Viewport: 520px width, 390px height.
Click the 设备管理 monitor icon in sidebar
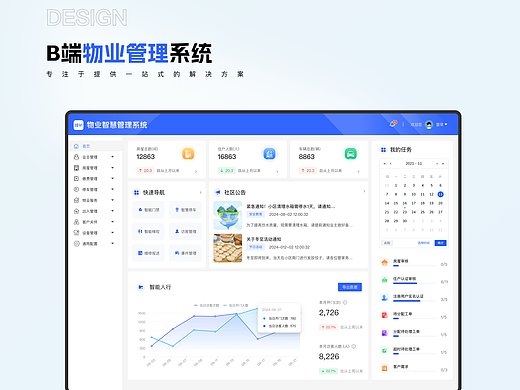76,233
